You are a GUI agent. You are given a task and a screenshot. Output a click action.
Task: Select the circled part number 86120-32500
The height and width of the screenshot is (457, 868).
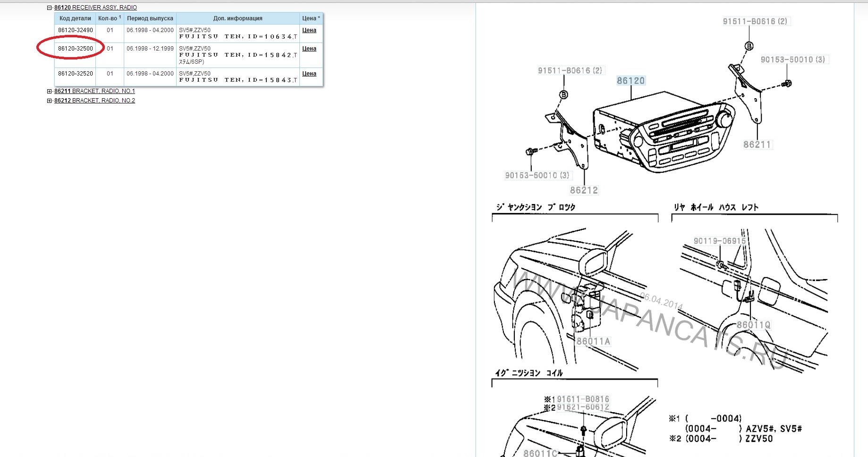coord(76,49)
